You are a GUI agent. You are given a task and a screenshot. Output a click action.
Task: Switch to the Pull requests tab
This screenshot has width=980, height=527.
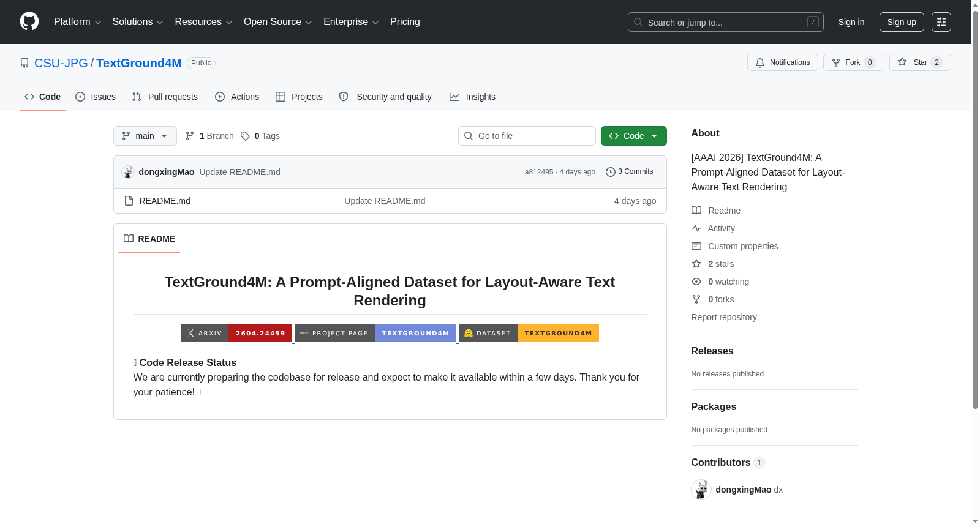pyautogui.click(x=165, y=97)
